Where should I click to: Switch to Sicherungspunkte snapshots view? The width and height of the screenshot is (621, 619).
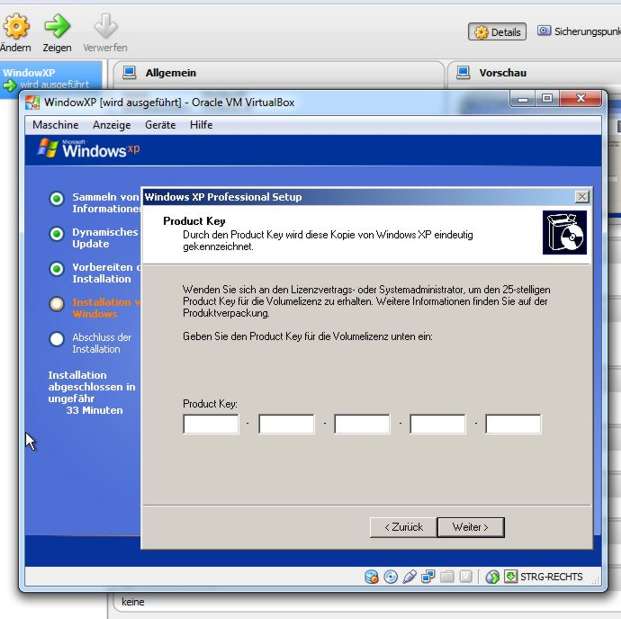579,31
